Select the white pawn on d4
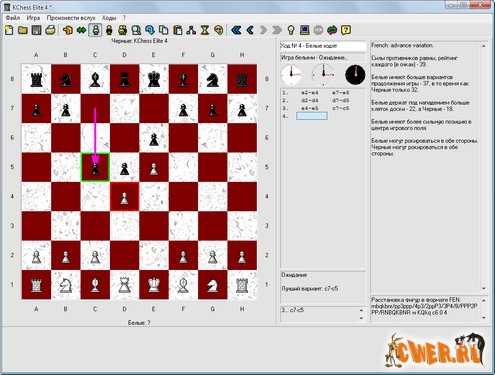The height and width of the screenshot is (375, 495). point(124,197)
